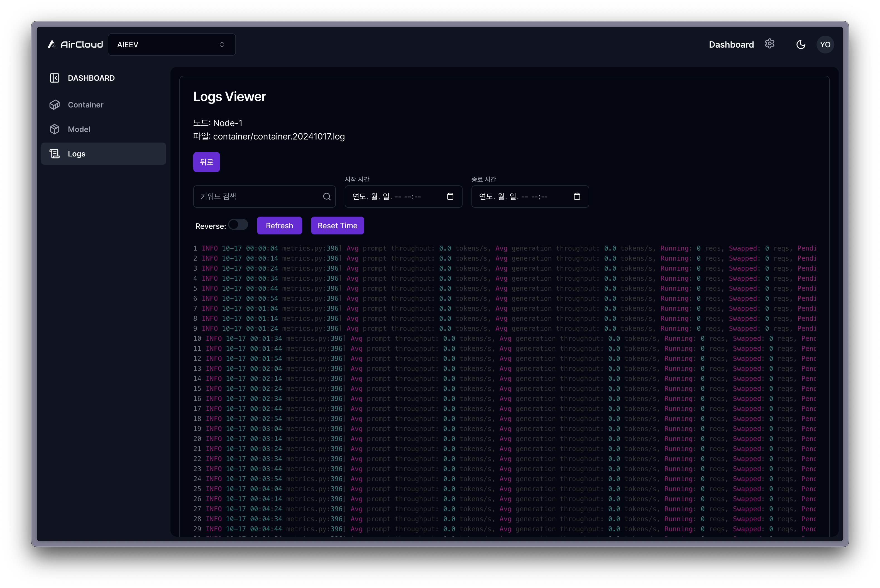Toggle the Reverse switch

pos(238,225)
